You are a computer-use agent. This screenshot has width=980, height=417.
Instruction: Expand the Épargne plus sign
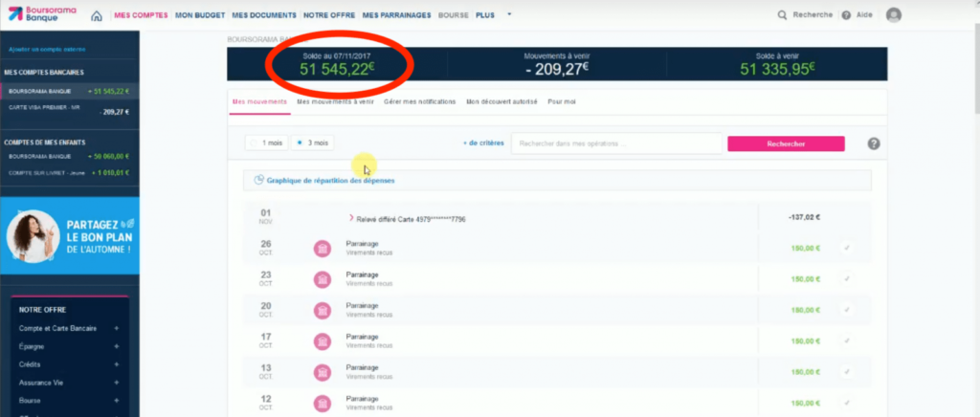tap(116, 346)
